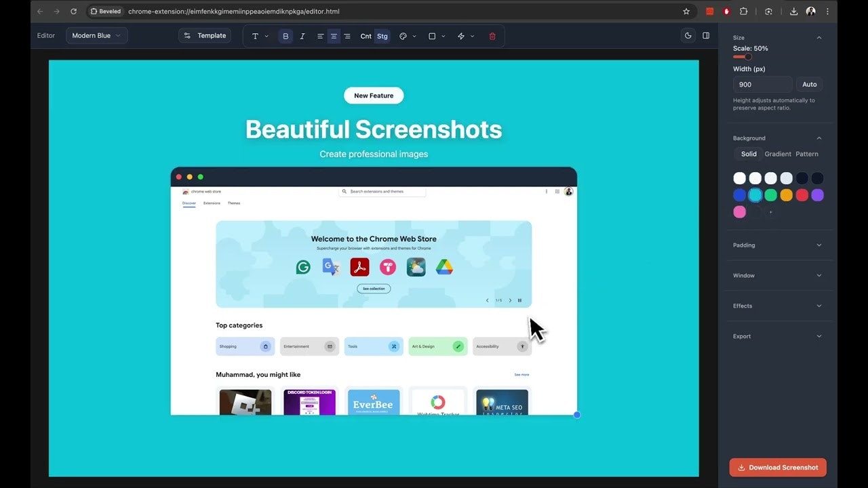868x488 pixels.
Task: Click the Auto width button
Action: [x=809, y=84]
